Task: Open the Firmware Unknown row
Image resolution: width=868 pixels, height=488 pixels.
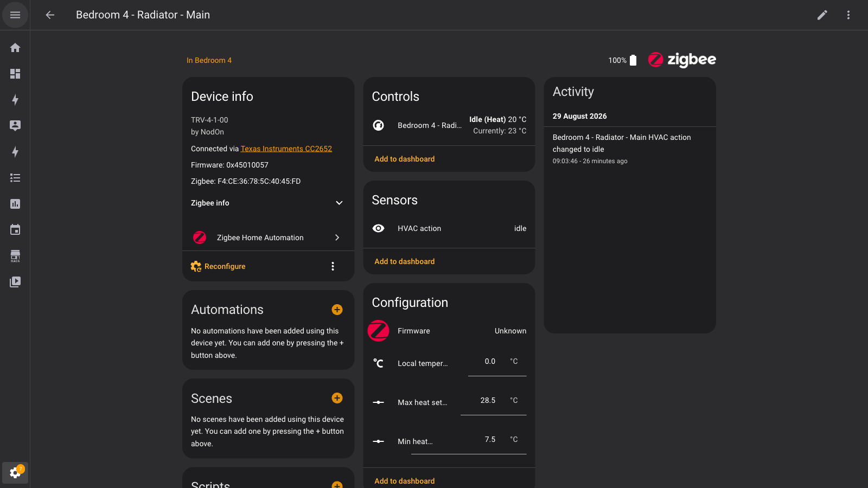Action: [449, 331]
